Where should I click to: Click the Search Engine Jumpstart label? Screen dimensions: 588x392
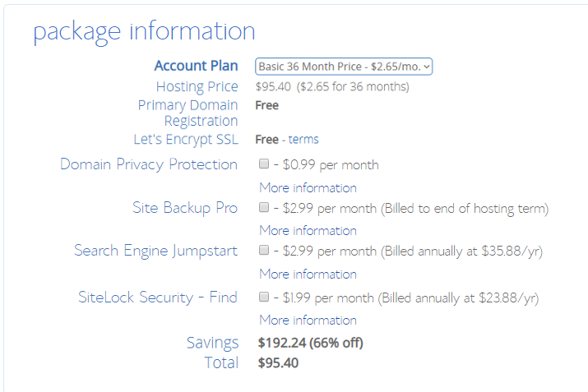click(x=155, y=251)
